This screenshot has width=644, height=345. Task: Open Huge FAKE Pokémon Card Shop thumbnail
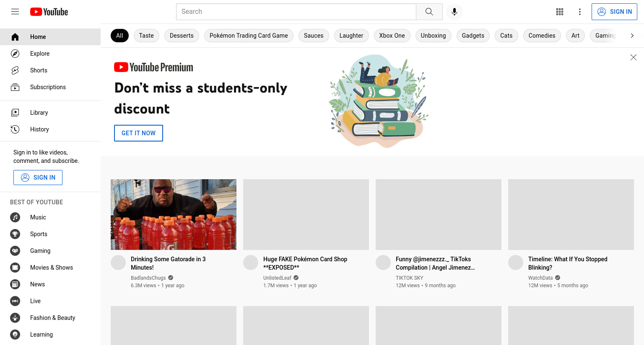[306, 214]
